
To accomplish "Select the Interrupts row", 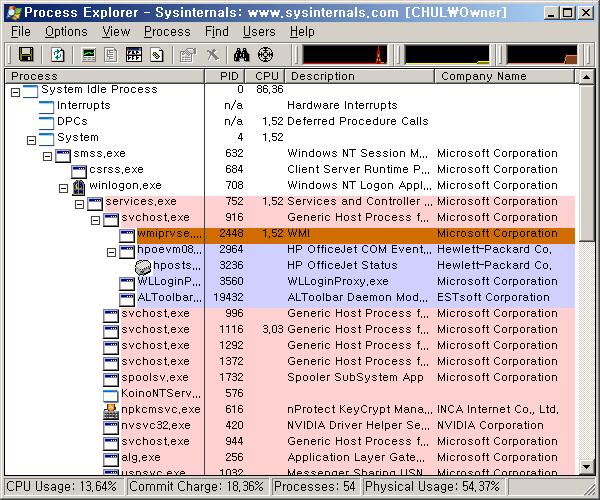I will coord(290,105).
